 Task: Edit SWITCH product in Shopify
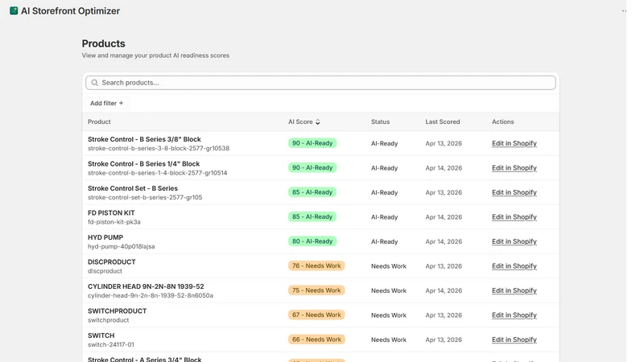pos(514,339)
